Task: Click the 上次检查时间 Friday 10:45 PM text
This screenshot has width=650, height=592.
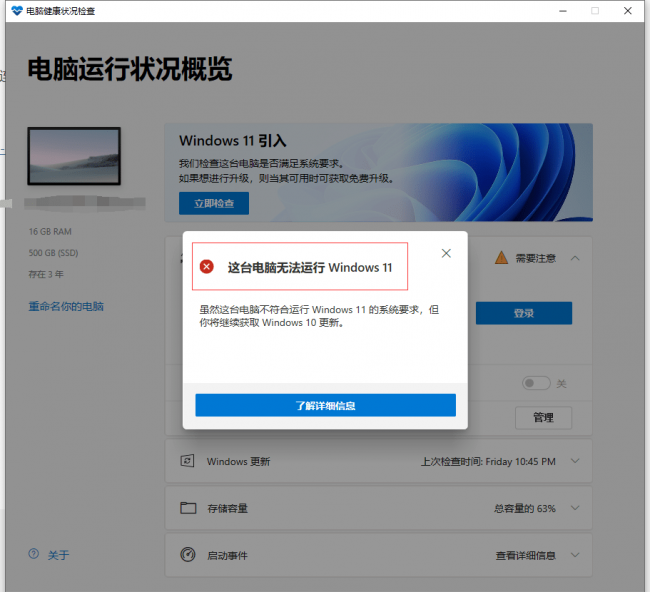Action: click(488, 461)
